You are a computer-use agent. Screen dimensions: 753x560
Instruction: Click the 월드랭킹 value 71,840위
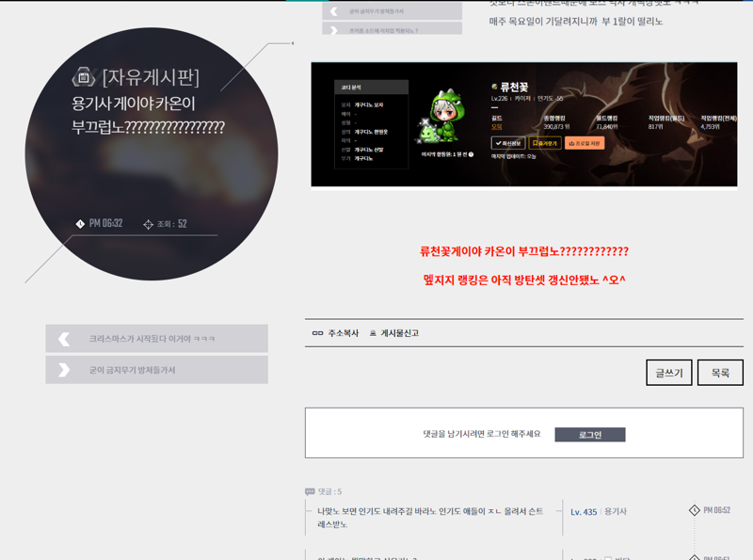tap(607, 127)
